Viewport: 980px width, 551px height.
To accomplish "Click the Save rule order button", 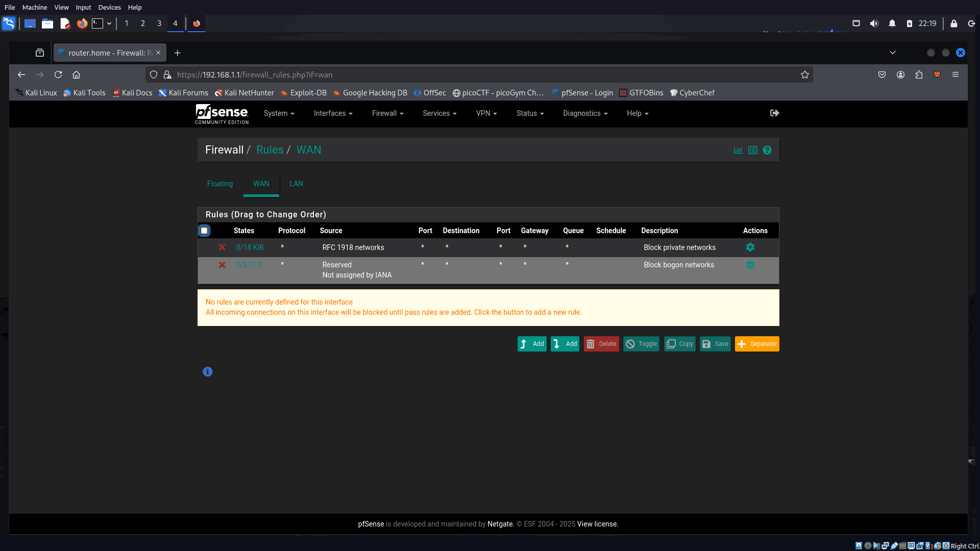I will pyautogui.click(x=715, y=344).
